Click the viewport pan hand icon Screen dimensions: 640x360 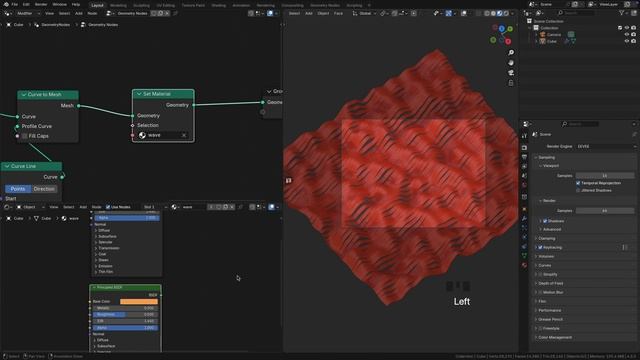coord(511,63)
